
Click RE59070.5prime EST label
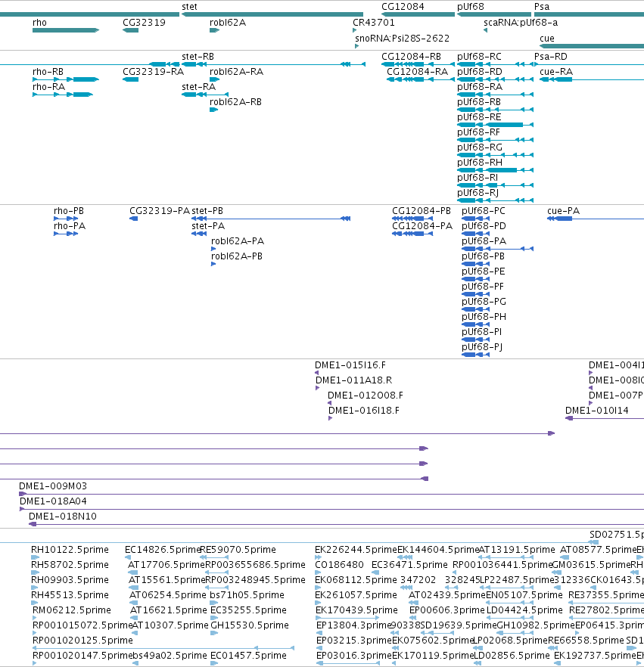click(238, 550)
